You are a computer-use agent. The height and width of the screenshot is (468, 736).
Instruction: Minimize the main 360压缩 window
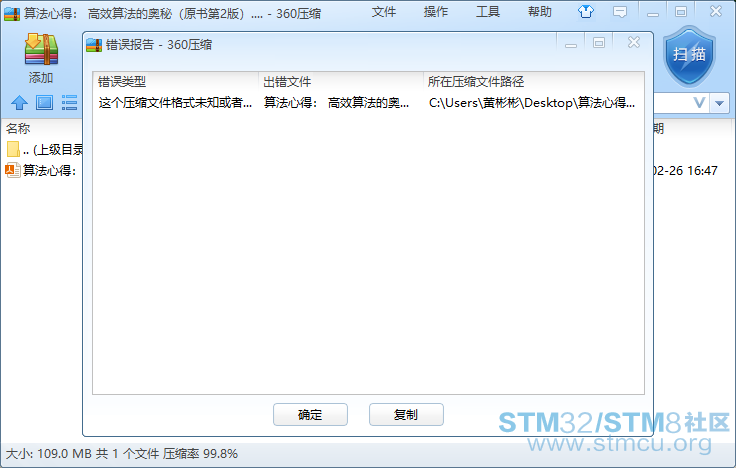point(653,13)
